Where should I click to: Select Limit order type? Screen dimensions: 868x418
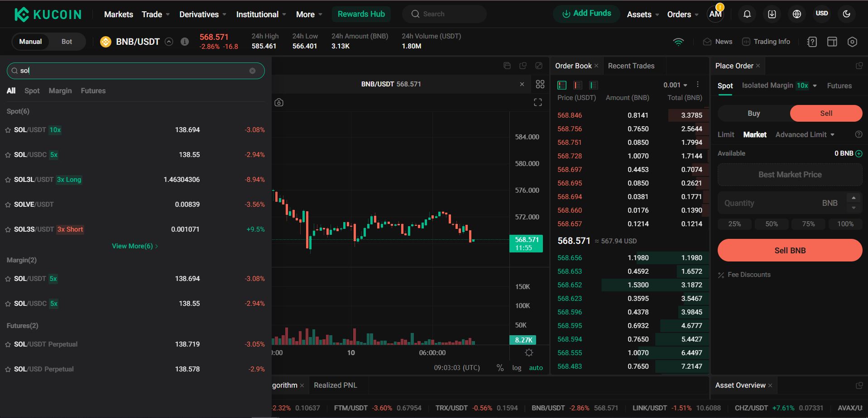point(726,134)
